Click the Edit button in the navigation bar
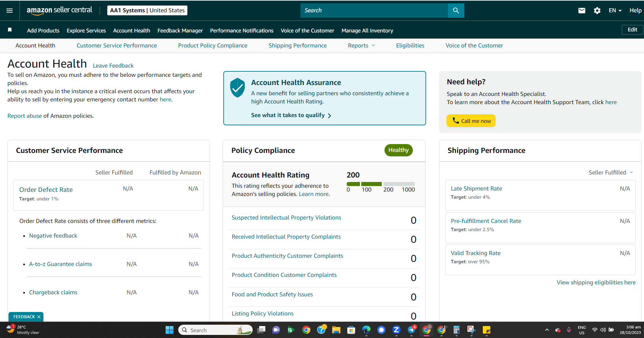 (632, 30)
